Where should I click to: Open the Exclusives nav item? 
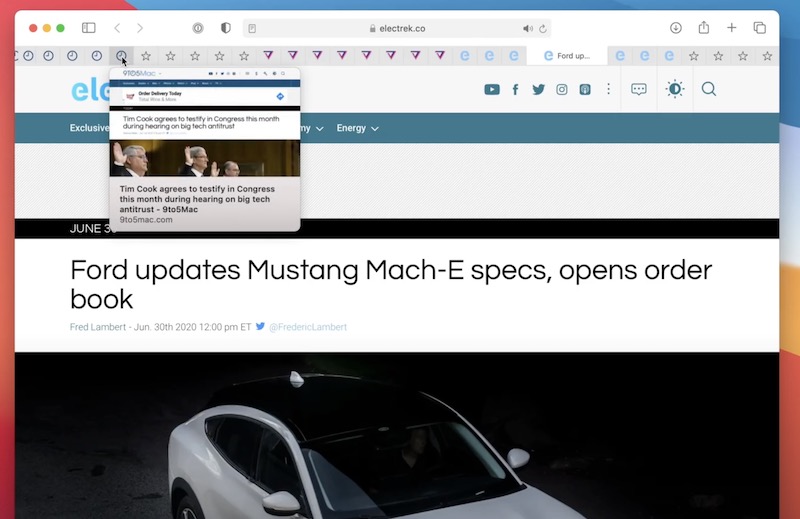tap(90, 128)
